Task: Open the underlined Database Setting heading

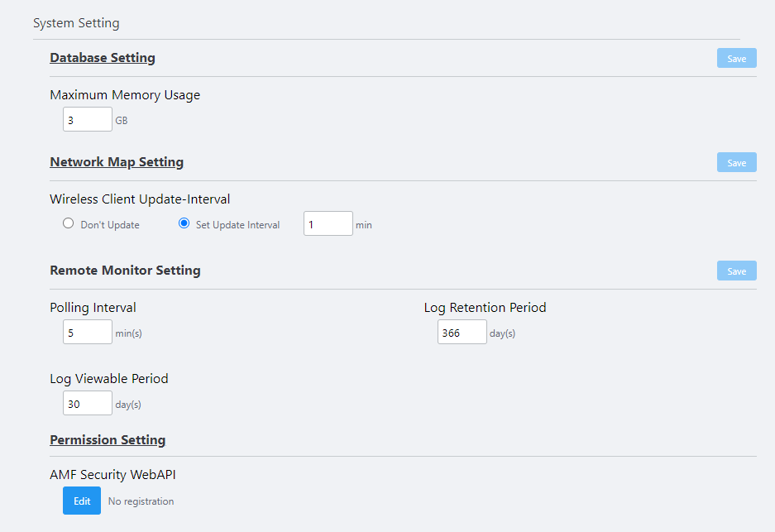Action: coord(103,58)
